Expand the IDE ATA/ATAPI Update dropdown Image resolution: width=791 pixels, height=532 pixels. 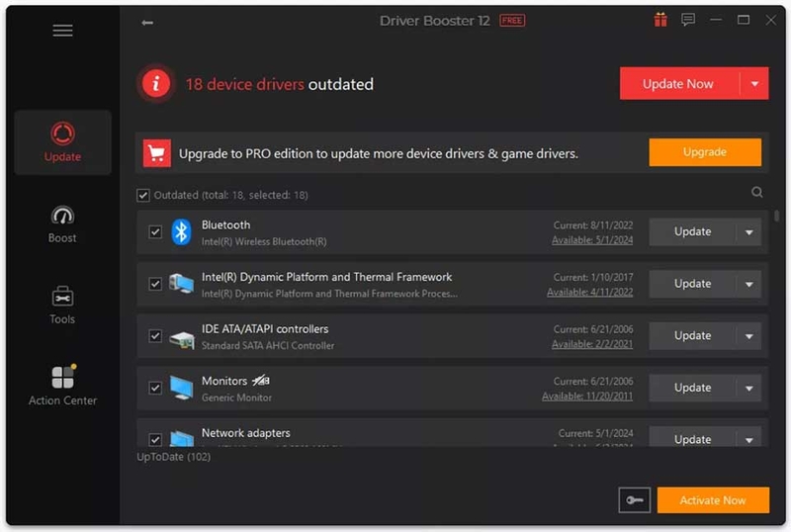point(749,336)
